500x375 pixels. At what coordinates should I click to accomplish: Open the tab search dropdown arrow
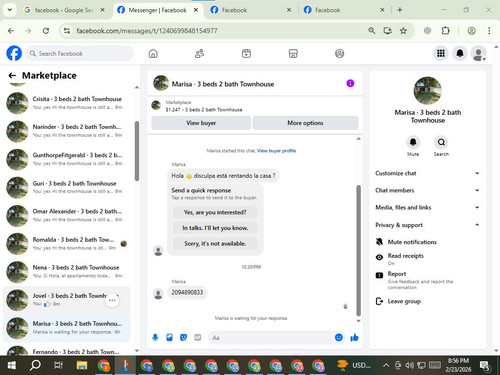(10, 10)
